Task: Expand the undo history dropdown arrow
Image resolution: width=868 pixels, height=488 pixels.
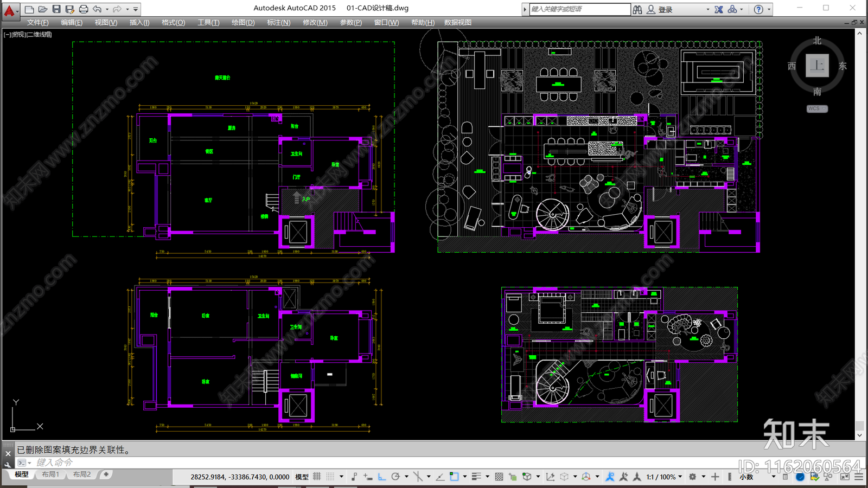Action: pyautogui.click(x=107, y=9)
